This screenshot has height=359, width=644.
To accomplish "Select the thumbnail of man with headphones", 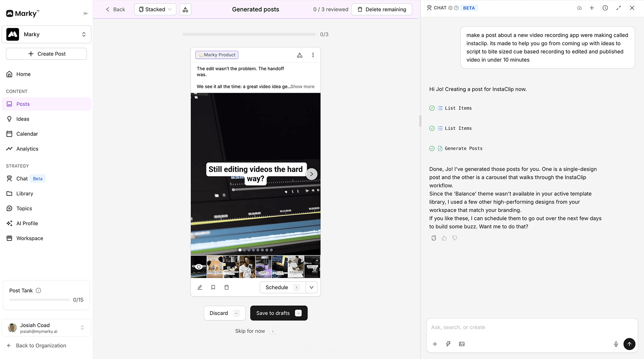I will 247,267.
